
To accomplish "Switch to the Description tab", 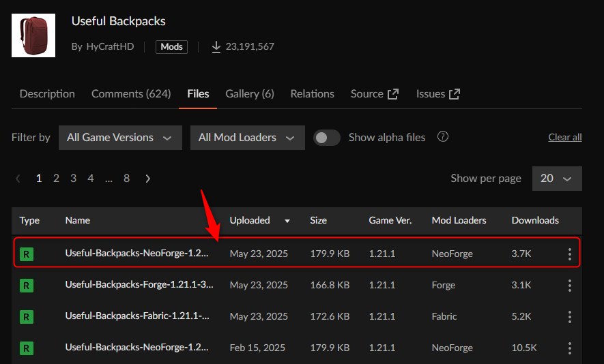I will pyautogui.click(x=47, y=94).
